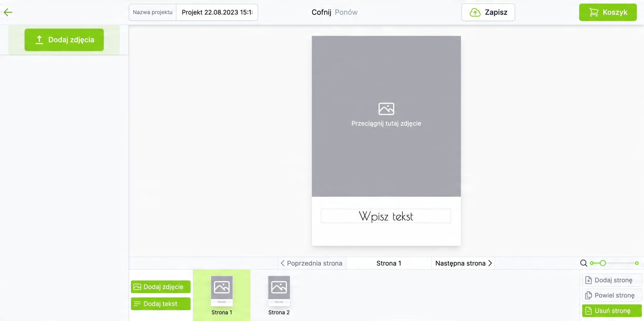
Task: Click the zoom slider handle
Action: 603,263
